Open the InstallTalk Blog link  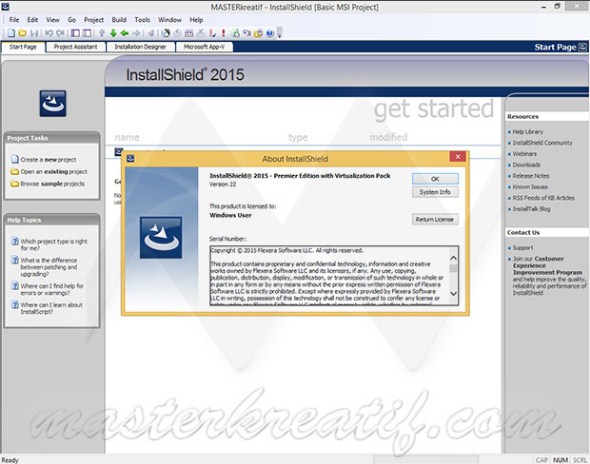(x=531, y=208)
